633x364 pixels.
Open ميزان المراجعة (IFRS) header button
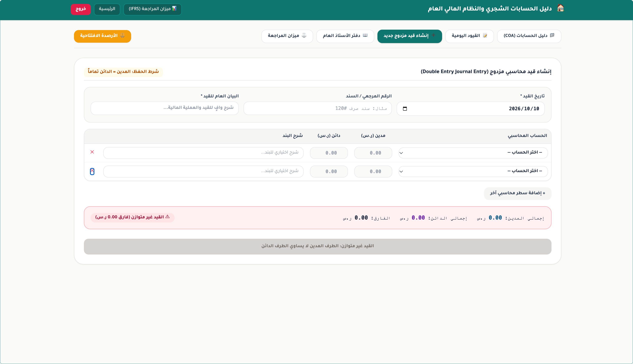coord(153,9)
